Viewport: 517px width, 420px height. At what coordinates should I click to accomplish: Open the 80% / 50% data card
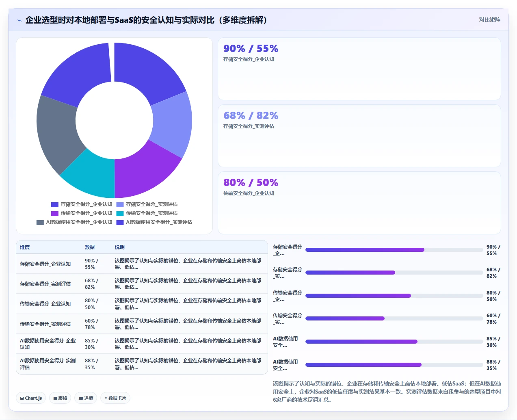click(x=359, y=203)
